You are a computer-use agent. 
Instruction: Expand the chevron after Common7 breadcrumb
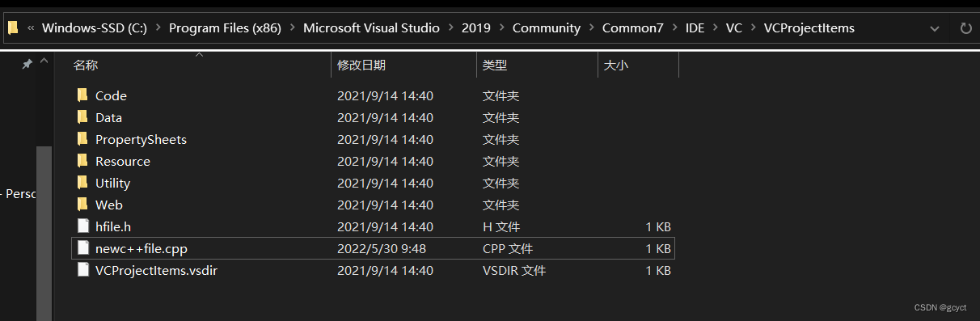674,28
